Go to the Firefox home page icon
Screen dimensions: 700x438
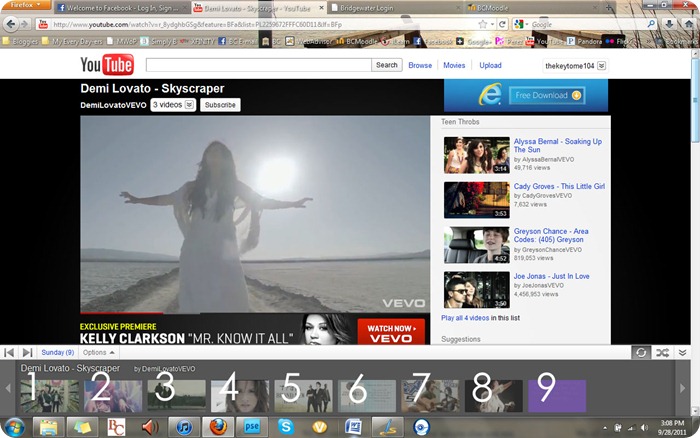(x=688, y=24)
